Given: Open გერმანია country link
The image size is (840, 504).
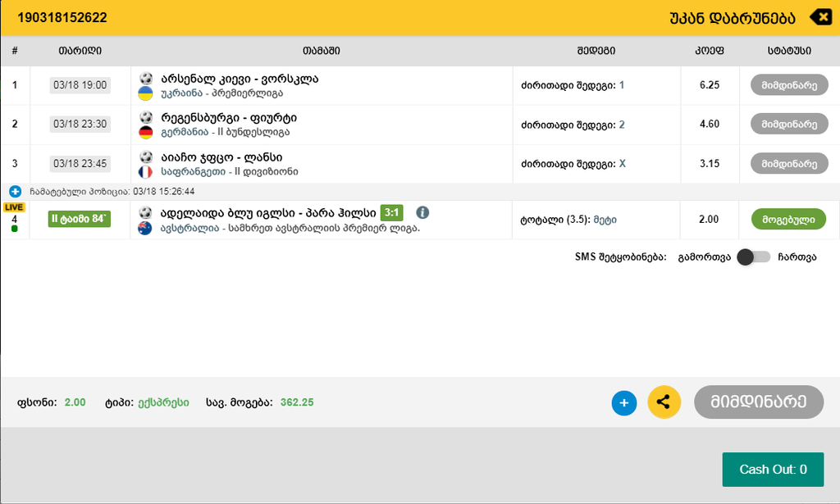Looking at the screenshot, I should [185, 132].
